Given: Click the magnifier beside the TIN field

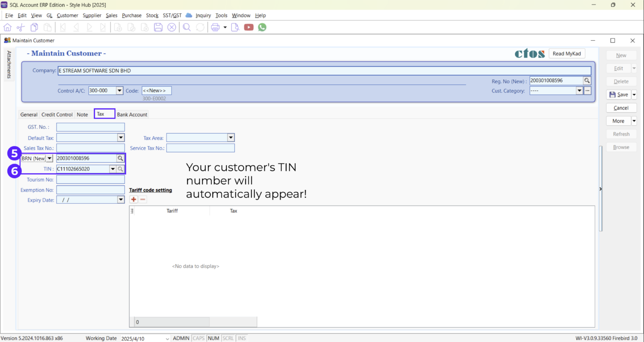Looking at the screenshot, I should (121, 168).
